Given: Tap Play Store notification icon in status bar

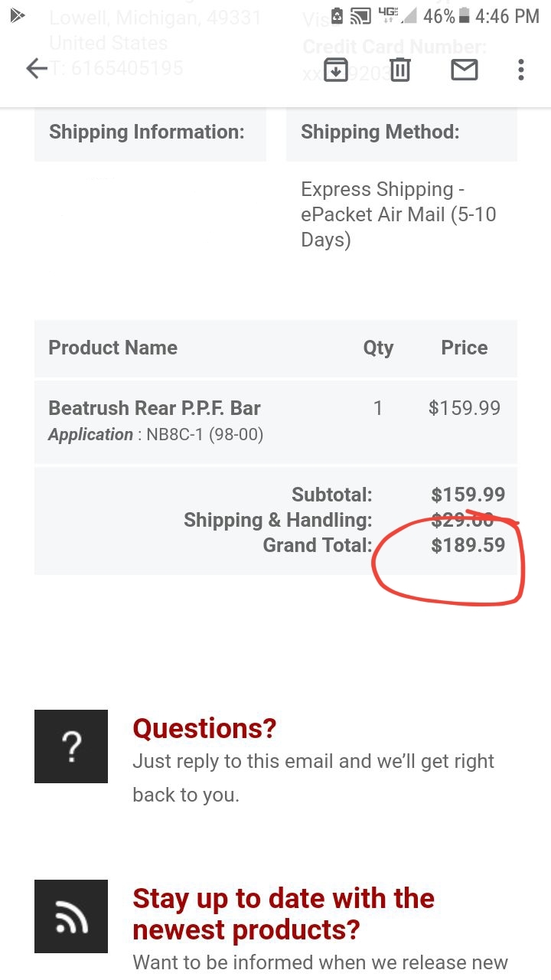Looking at the screenshot, I should (18, 15).
